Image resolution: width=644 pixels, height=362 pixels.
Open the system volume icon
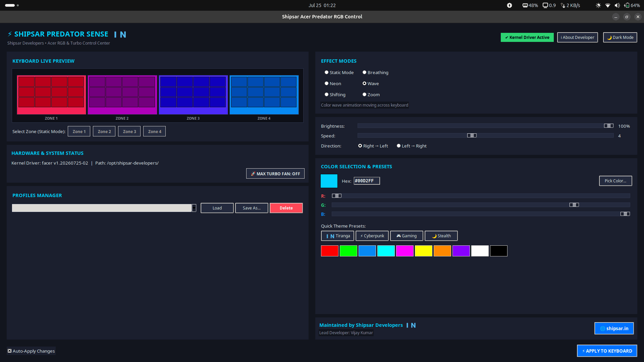(617, 5)
